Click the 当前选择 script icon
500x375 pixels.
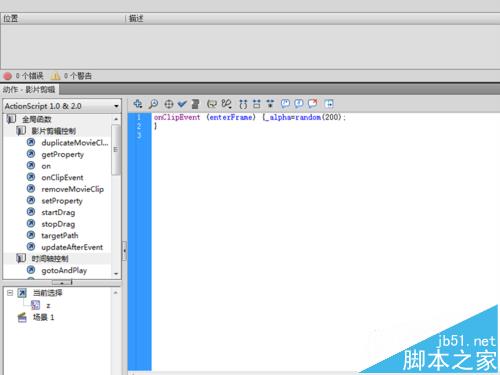tap(22, 293)
